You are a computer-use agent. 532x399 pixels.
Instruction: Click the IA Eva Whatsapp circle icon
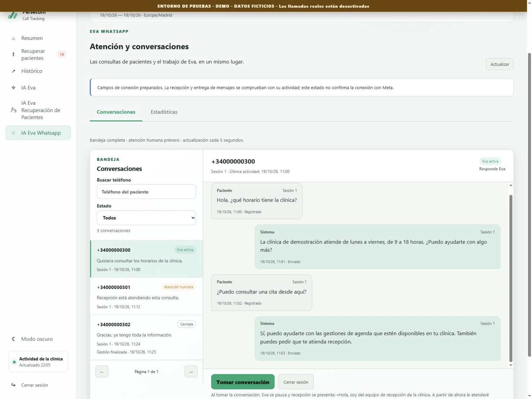point(13,133)
